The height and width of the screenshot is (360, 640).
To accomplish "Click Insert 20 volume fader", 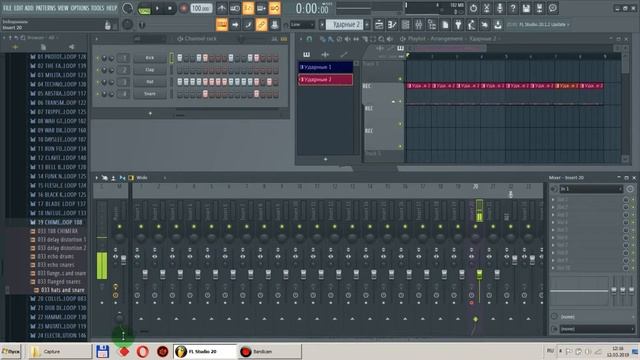I will tap(479, 274).
